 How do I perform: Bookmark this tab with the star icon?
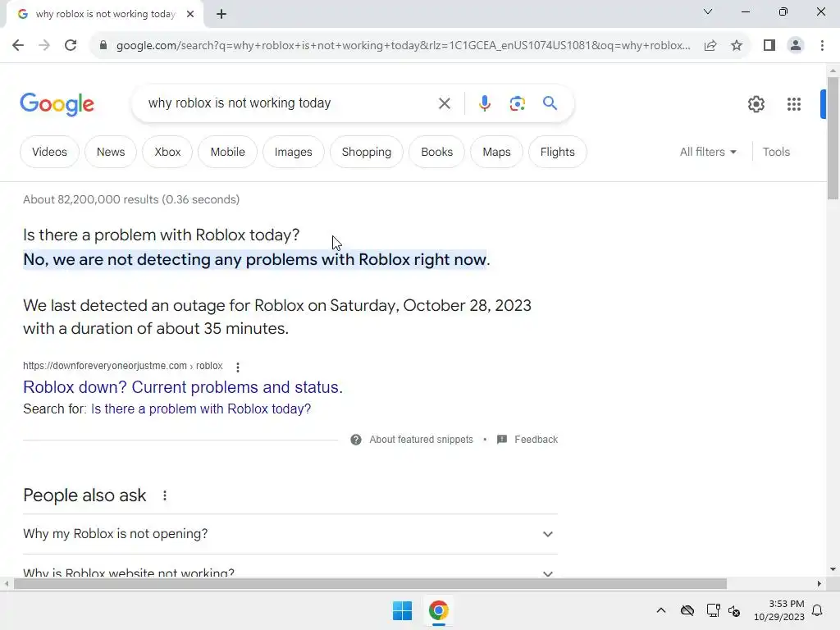[737, 45]
